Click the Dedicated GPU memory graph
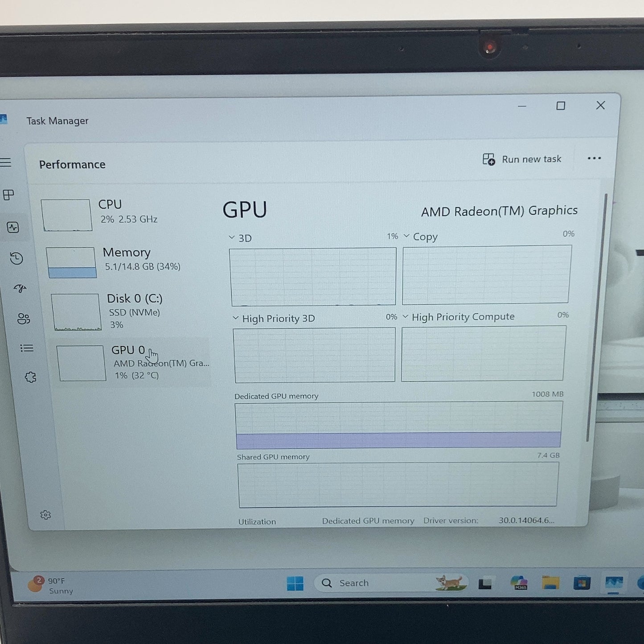The width and height of the screenshot is (644, 644). click(398, 425)
